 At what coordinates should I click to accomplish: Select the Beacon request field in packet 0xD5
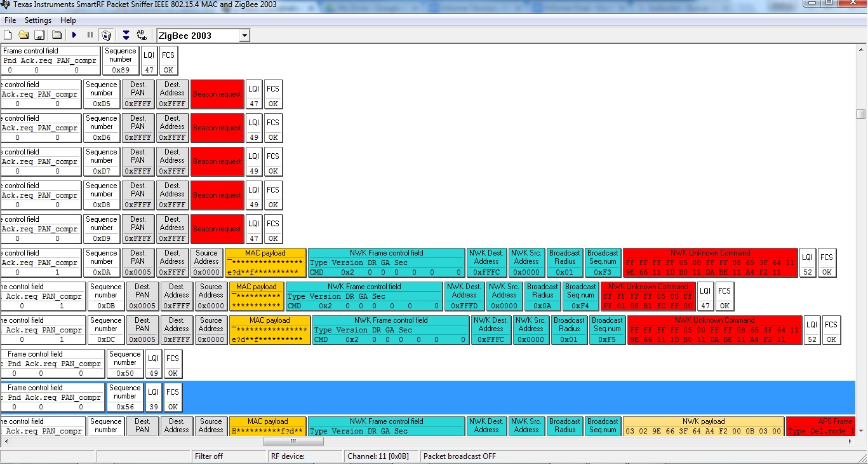coord(217,94)
